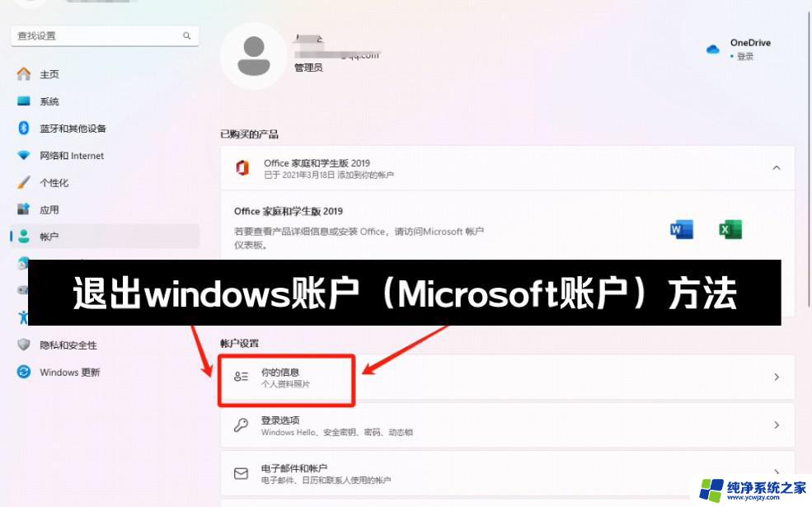Screen dimensions: 812x507
Task: Open Windows 更新 update icon
Action: pyautogui.click(x=23, y=372)
